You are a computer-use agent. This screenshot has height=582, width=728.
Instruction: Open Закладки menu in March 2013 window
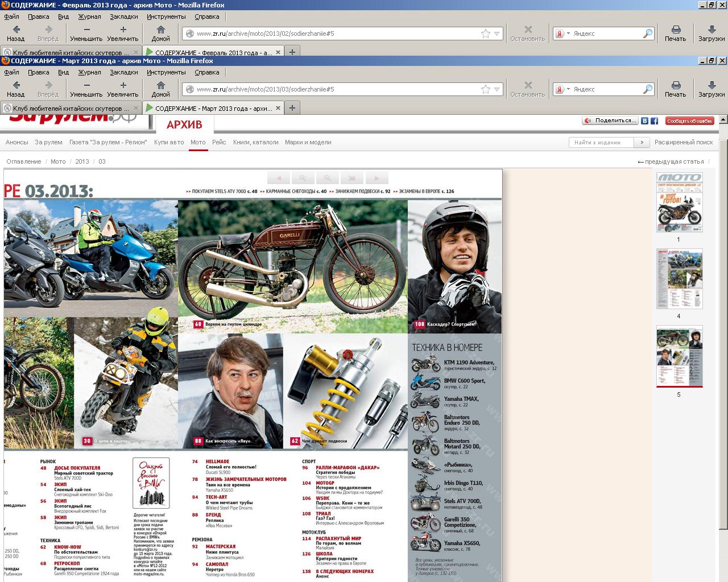click(124, 72)
